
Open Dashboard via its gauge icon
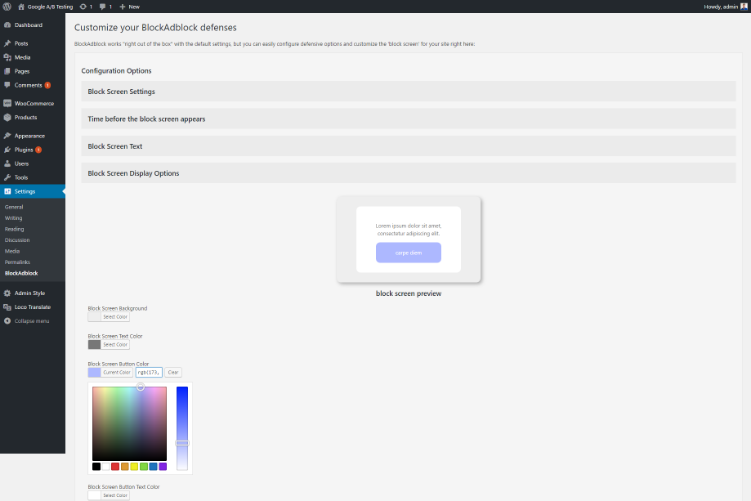click(7, 25)
